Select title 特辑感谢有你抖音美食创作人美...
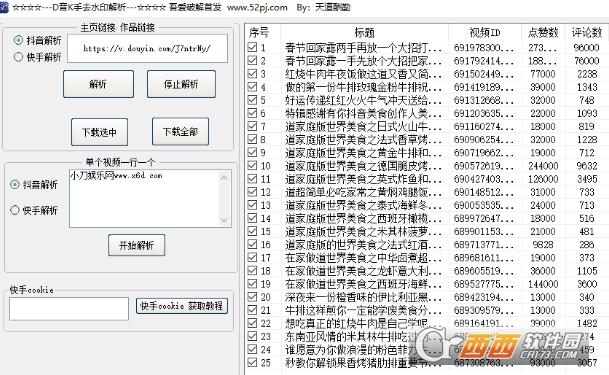 point(364,113)
